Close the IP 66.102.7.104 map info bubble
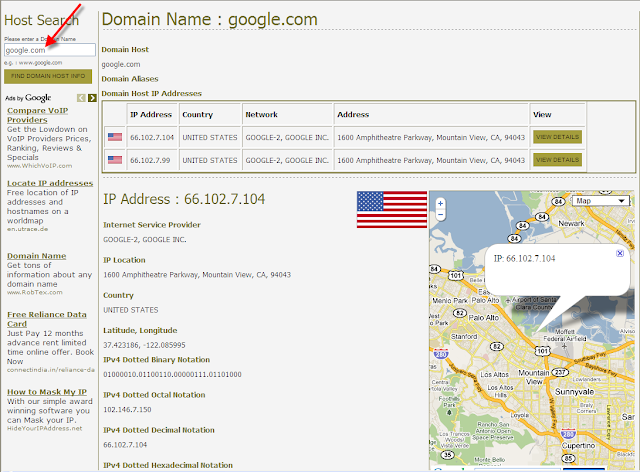Screen dimensions: 640x472 [x=620, y=253]
